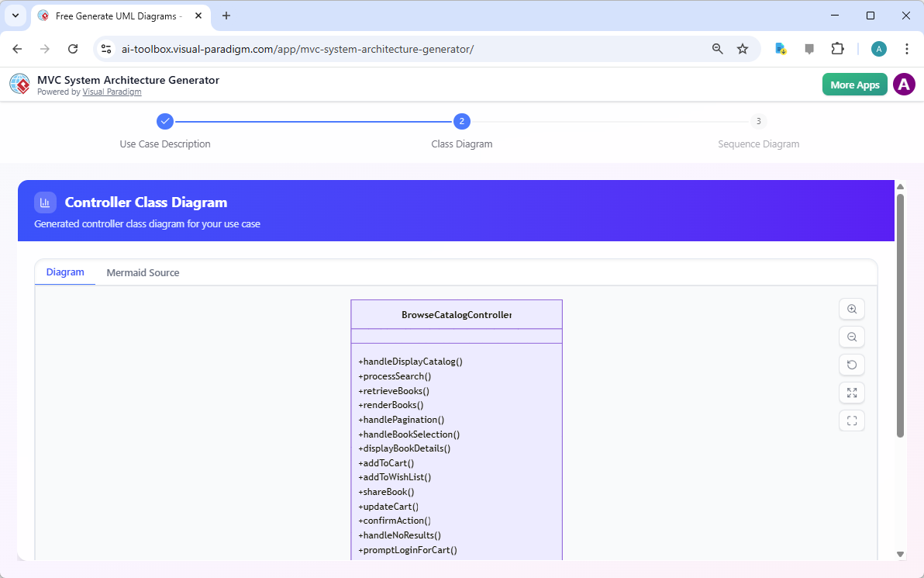This screenshot has width=924, height=578.
Task: Click the More Apps button
Action: click(854, 84)
